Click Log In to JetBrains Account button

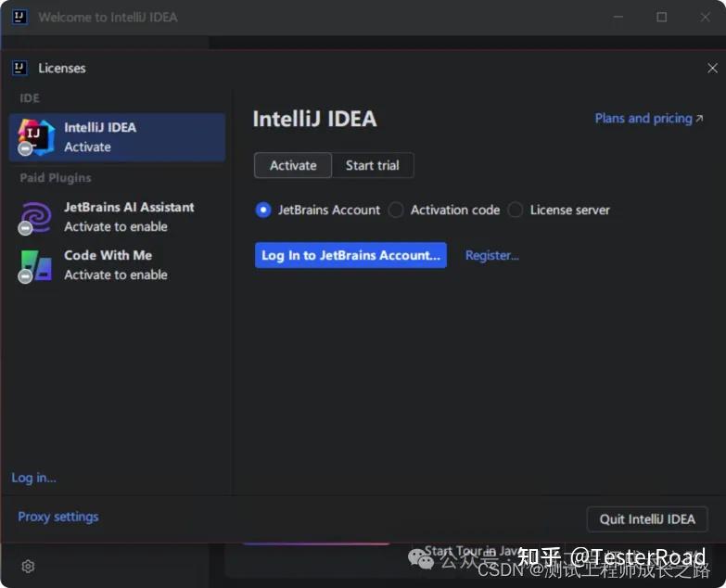[x=350, y=255]
